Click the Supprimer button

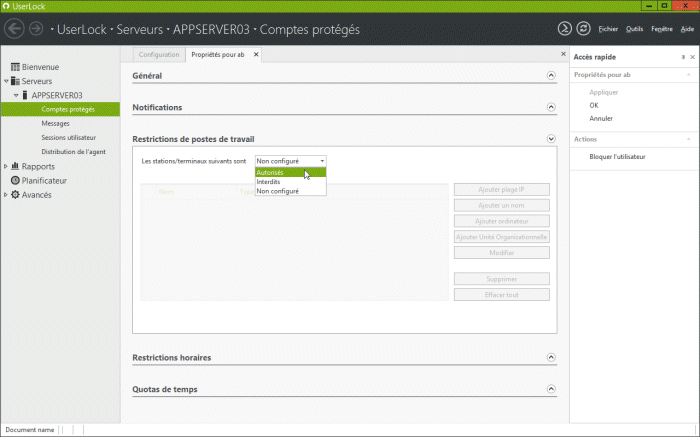(x=501, y=279)
